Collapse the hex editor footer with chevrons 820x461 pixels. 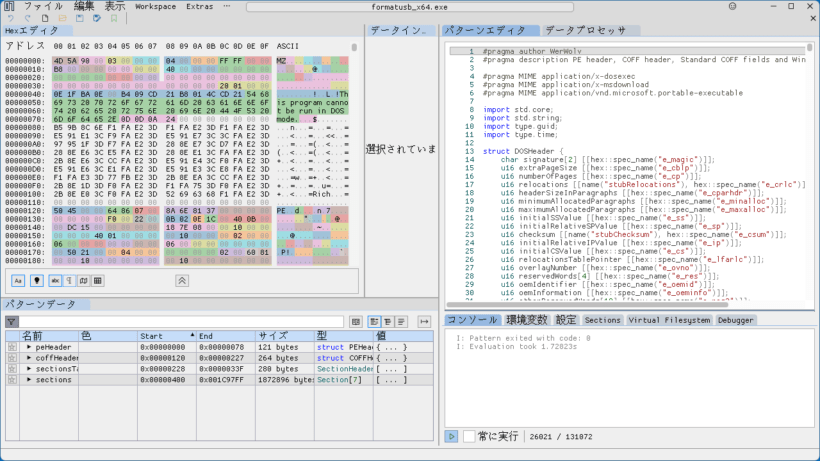pos(182,281)
